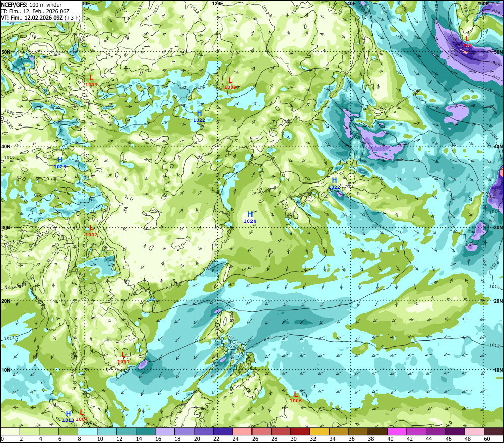Pick the pale yellow 0–2 legend swatch
504x443 pixels.
[10, 431]
